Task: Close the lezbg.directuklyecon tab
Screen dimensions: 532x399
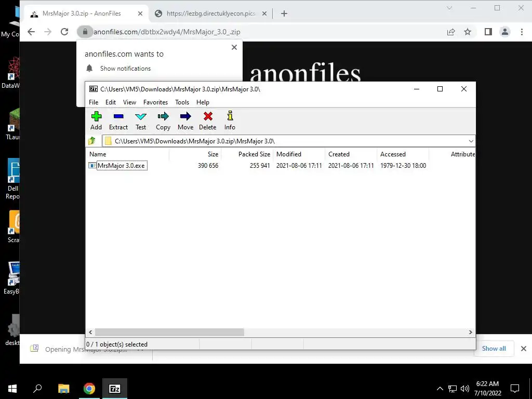Action: [x=264, y=14]
